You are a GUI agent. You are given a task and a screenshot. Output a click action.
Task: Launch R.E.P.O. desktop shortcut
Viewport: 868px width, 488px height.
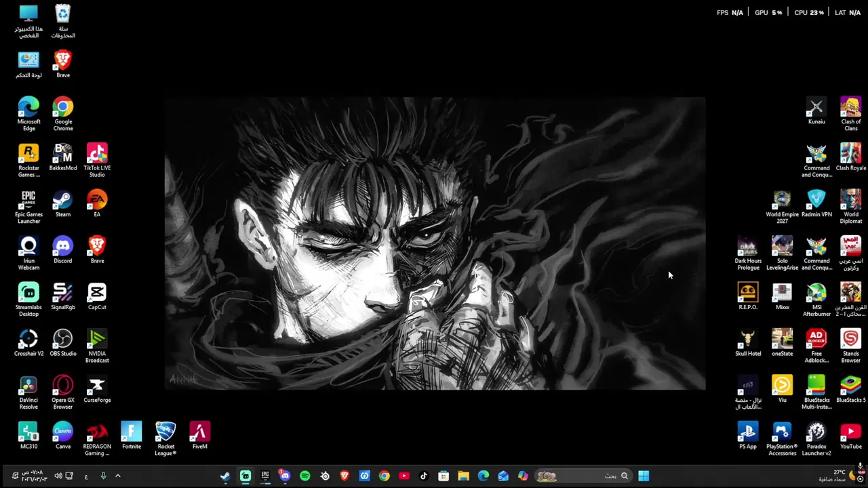pyautogui.click(x=748, y=296)
